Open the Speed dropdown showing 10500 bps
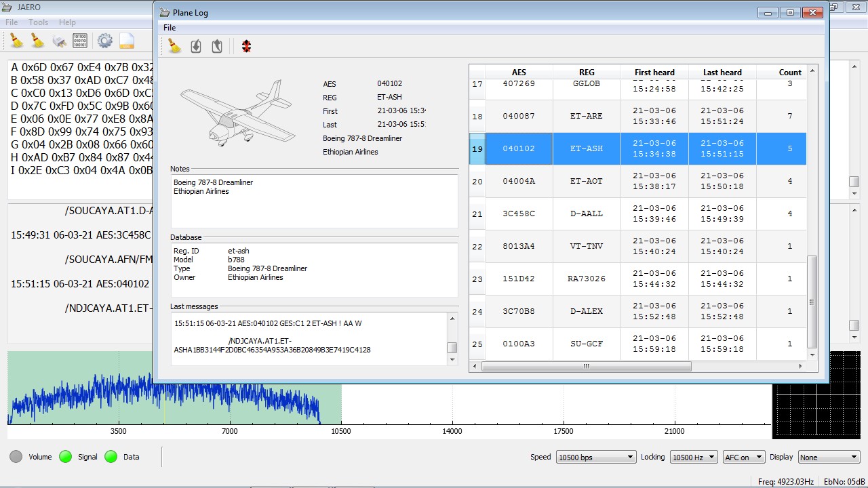Viewport: 868px width, 488px height. coord(595,456)
